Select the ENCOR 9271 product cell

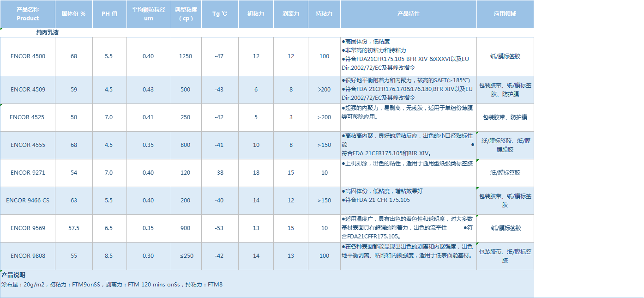(28, 173)
